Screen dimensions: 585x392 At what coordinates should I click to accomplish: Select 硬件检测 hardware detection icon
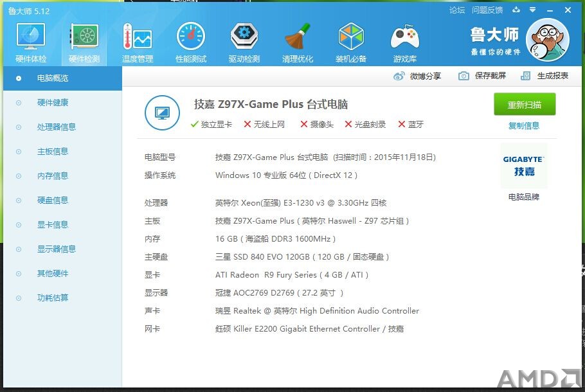(84, 37)
